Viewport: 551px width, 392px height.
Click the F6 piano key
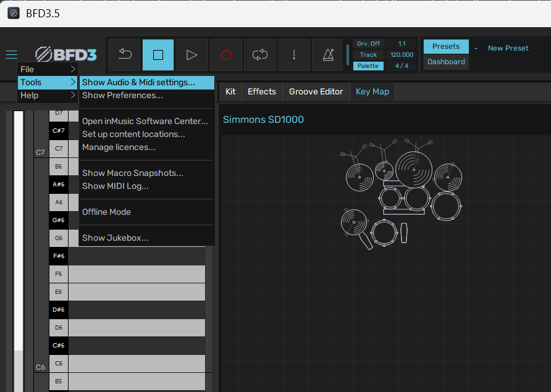coord(58,273)
